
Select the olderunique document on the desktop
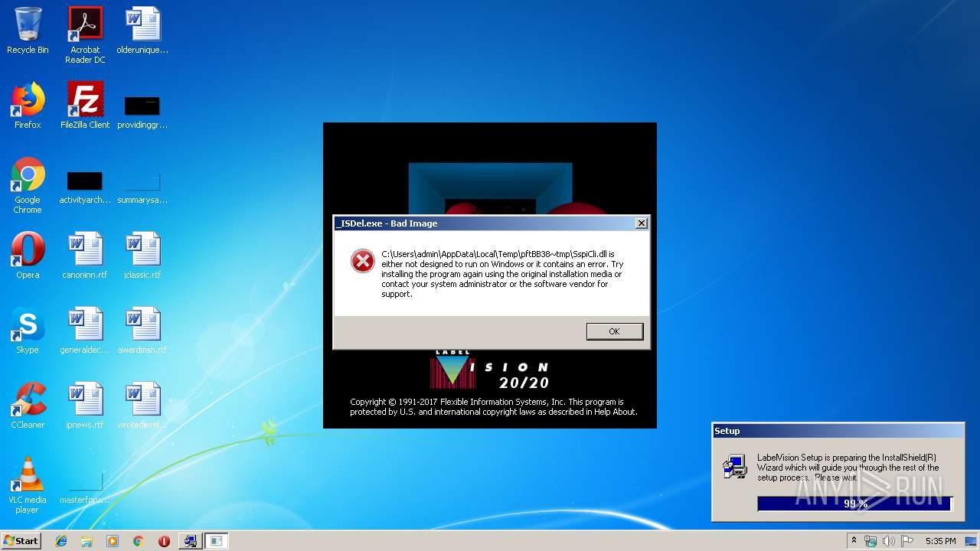coord(142,31)
